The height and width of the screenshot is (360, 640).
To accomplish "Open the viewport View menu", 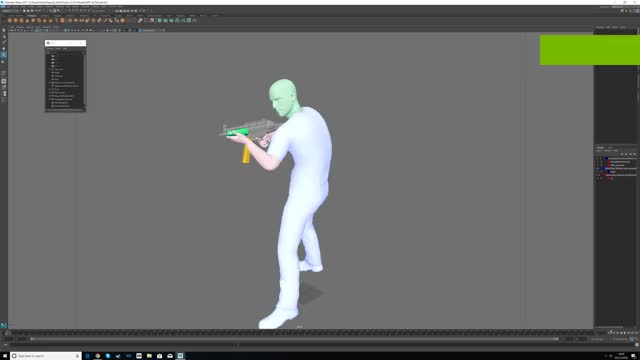I will pyautogui.click(x=11, y=27).
